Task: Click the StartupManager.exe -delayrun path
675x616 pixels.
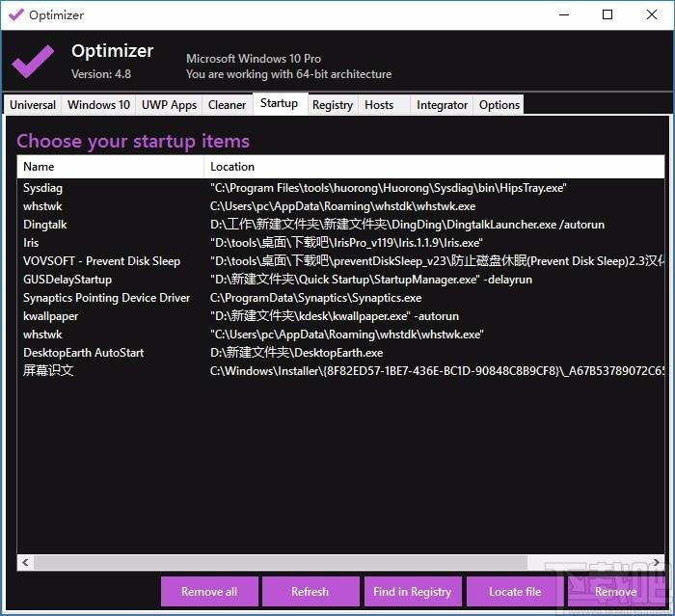Action: pyautogui.click(x=371, y=280)
